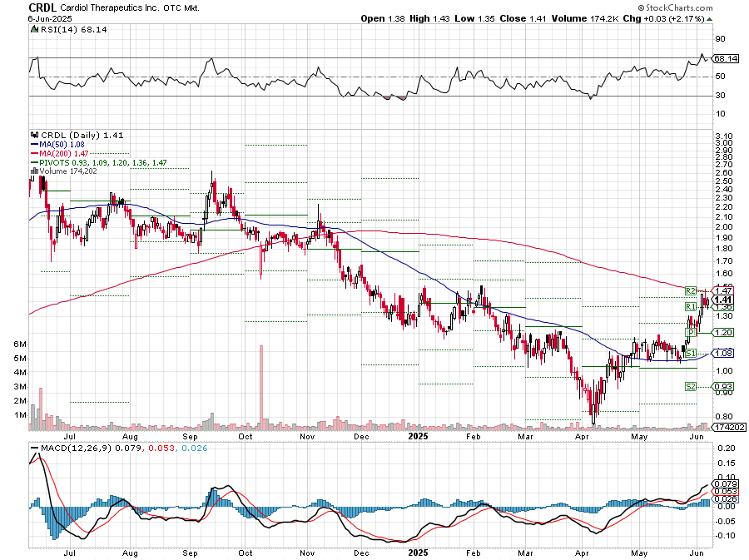This screenshot has width=749, height=560.
Task: Click the green up-arrow next to Chg
Action: (x=710, y=20)
